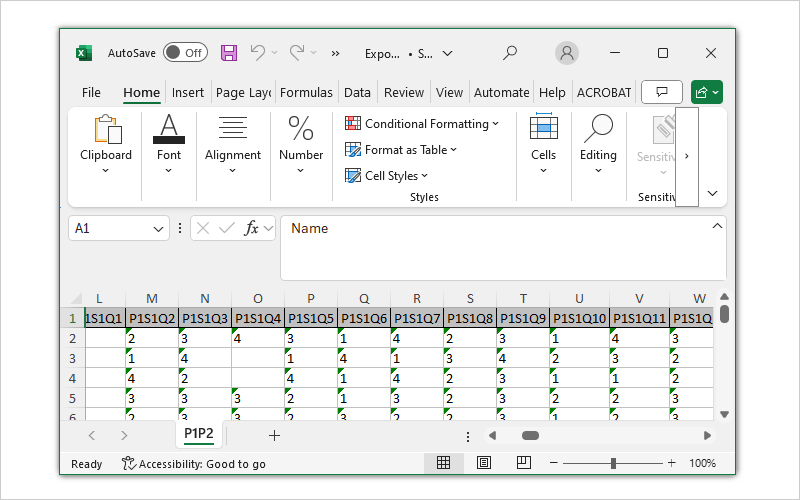Undo the last action

point(258,53)
